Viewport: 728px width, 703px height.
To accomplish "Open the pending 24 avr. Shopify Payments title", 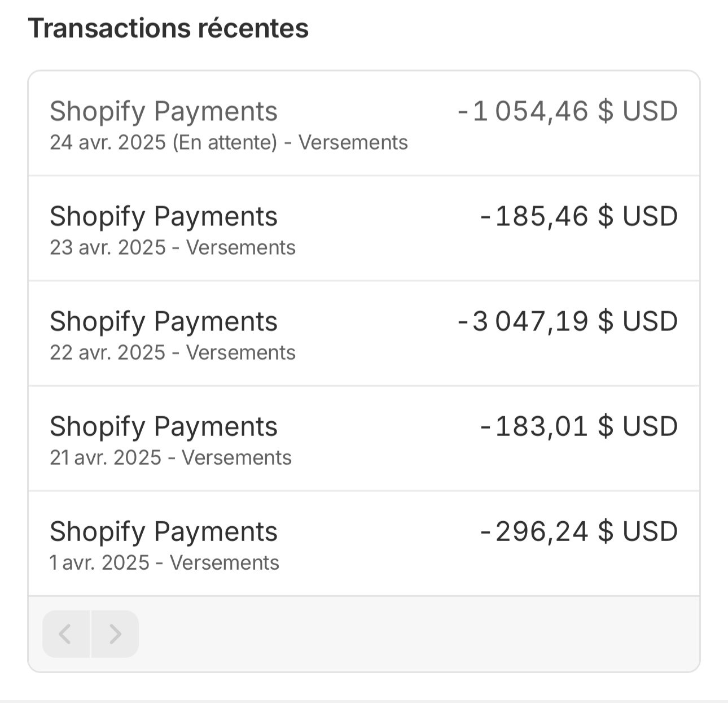I will click(x=163, y=111).
